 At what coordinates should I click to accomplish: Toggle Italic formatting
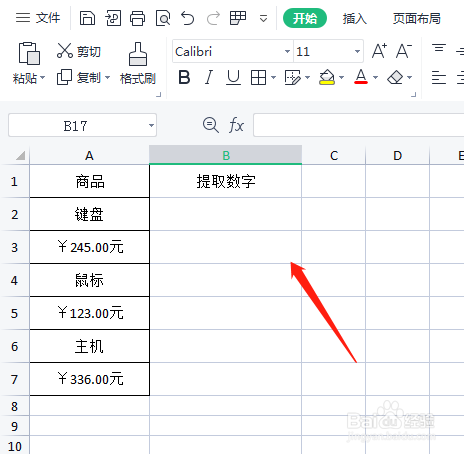tap(209, 78)
